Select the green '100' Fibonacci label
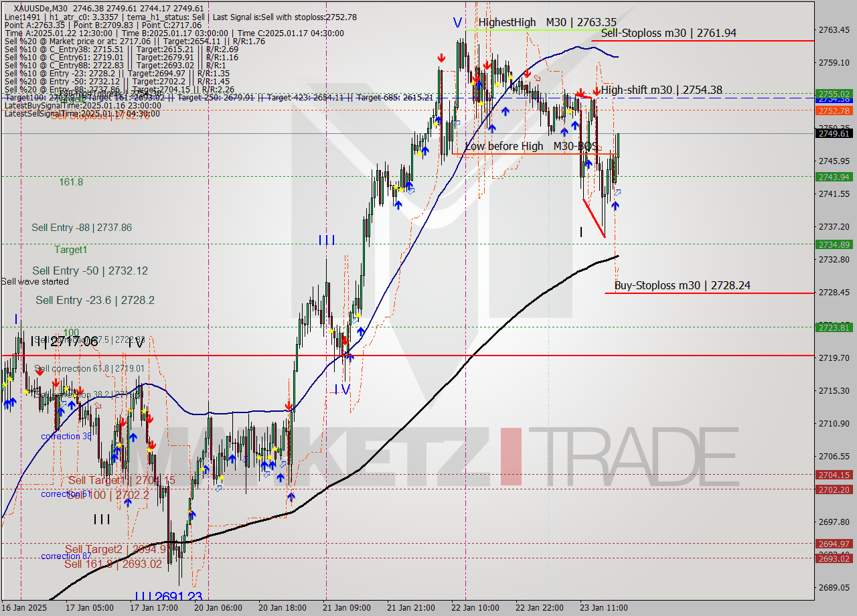 pyautogui.click(x=71, y=332)
